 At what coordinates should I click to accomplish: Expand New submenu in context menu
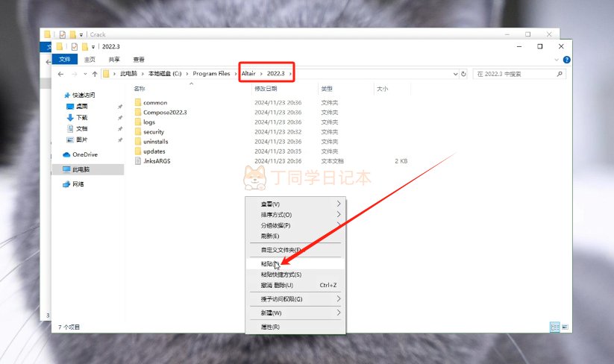tap(295, 313)
